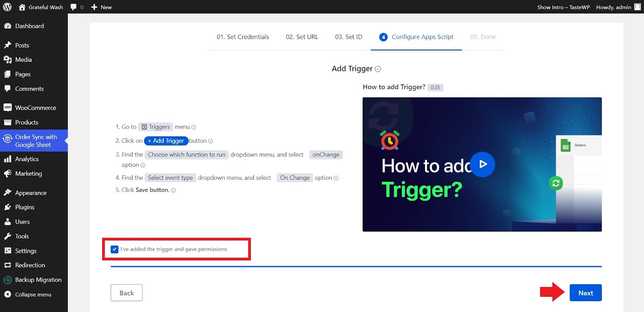This screenshot has width=644, height=312.
Task: Click the Next button
Action: pyautogui.click(x=586, y=293)
